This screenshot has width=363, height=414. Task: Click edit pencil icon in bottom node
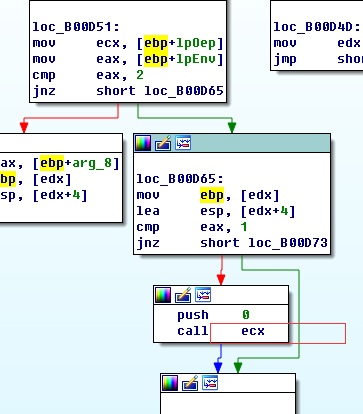pyautogui.click(x=190, y=383)
